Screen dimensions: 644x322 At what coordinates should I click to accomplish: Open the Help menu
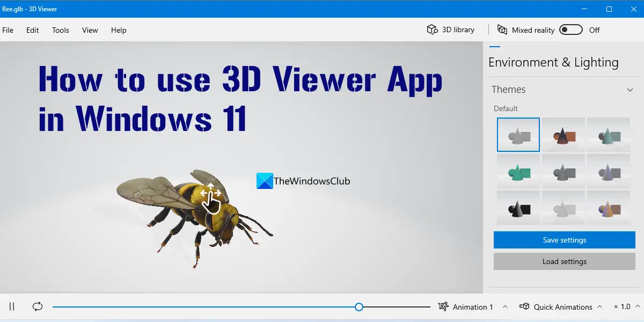tap(119, 30)
